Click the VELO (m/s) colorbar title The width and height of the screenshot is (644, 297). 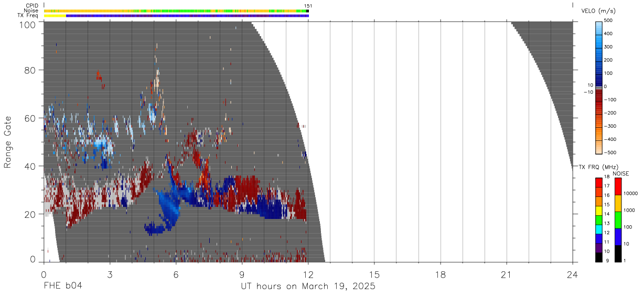point(598,10)
